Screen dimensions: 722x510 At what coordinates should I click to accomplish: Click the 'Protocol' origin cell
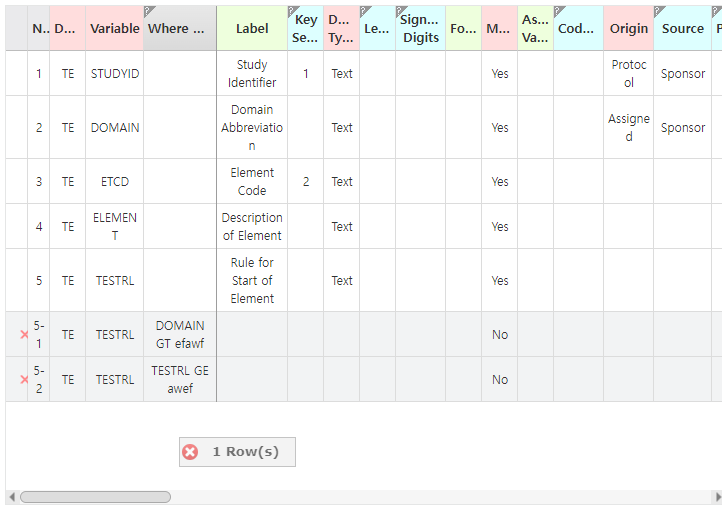(629, 74)
